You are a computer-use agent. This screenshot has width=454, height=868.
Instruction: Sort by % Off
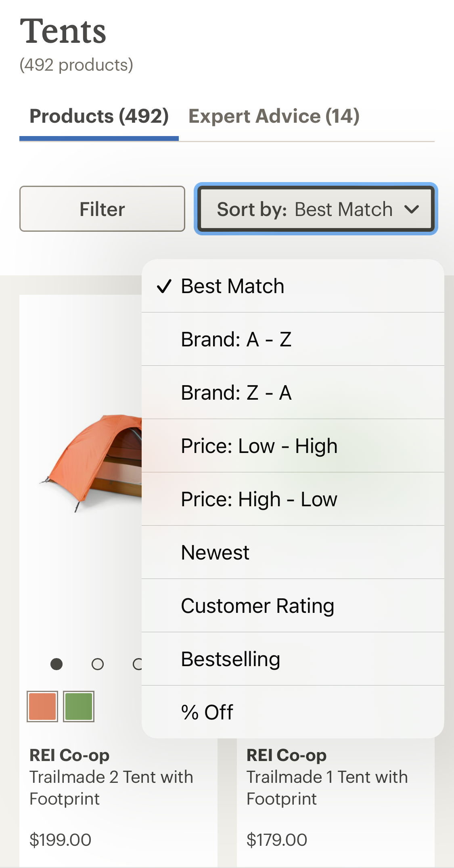pyautogui.click(x=207, y=712)
